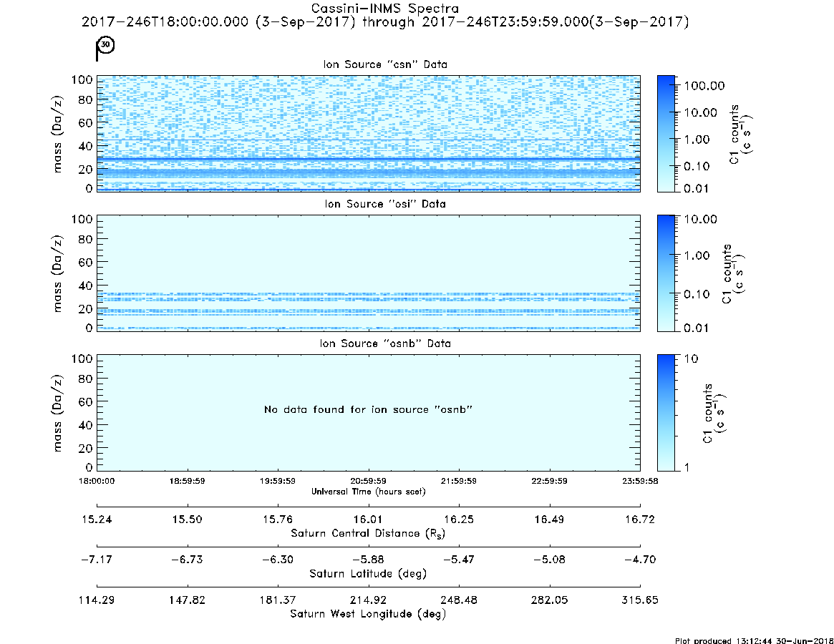834x644 pixels.
Task: Click the longitude value 147.82
Action: pyautogui.click(x=188, y=600)
